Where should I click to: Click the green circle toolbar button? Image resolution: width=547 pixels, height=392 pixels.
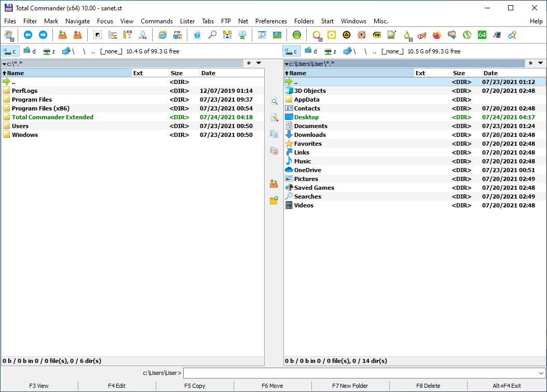[x=297, y=35]
